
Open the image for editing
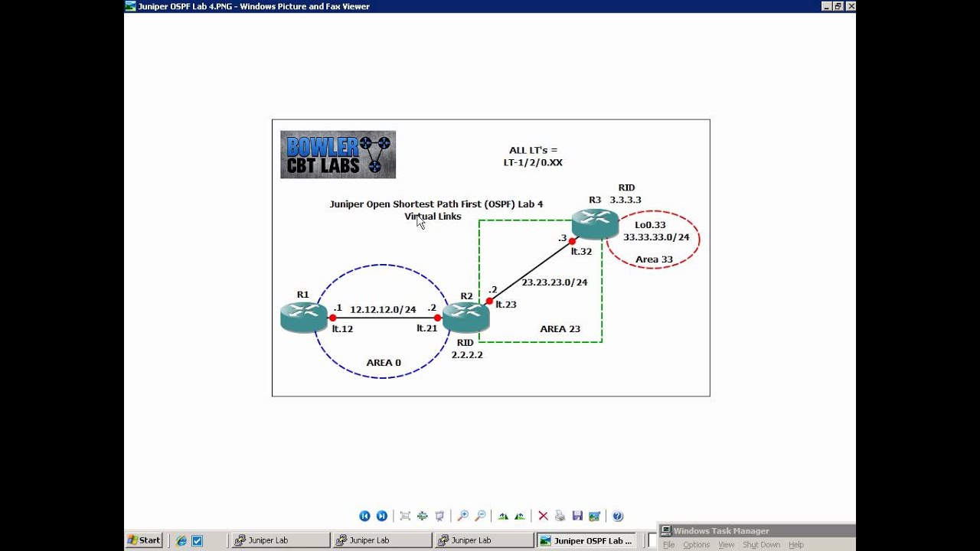(x=594, y=517)
